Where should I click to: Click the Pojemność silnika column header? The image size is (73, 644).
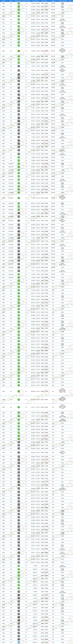click(x=26, y=1)
